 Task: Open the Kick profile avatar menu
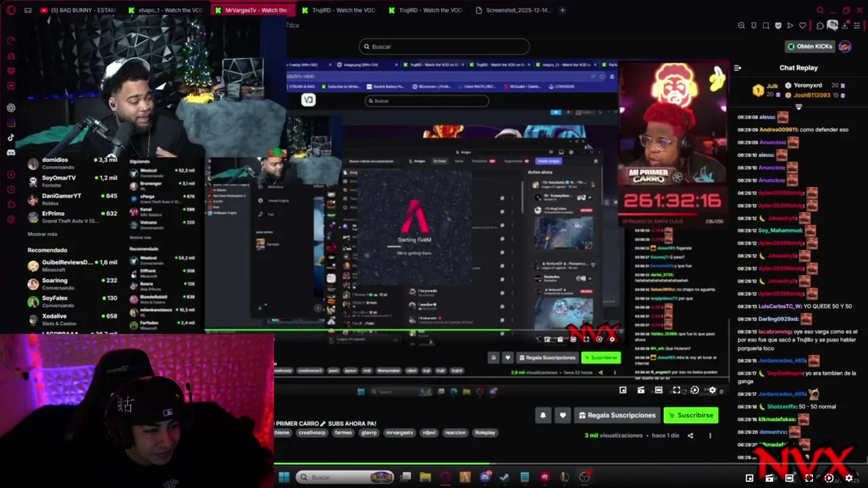(x=845, y=46)
